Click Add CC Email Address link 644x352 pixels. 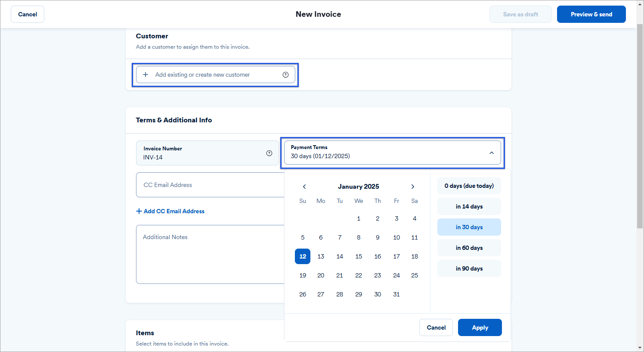170,211
